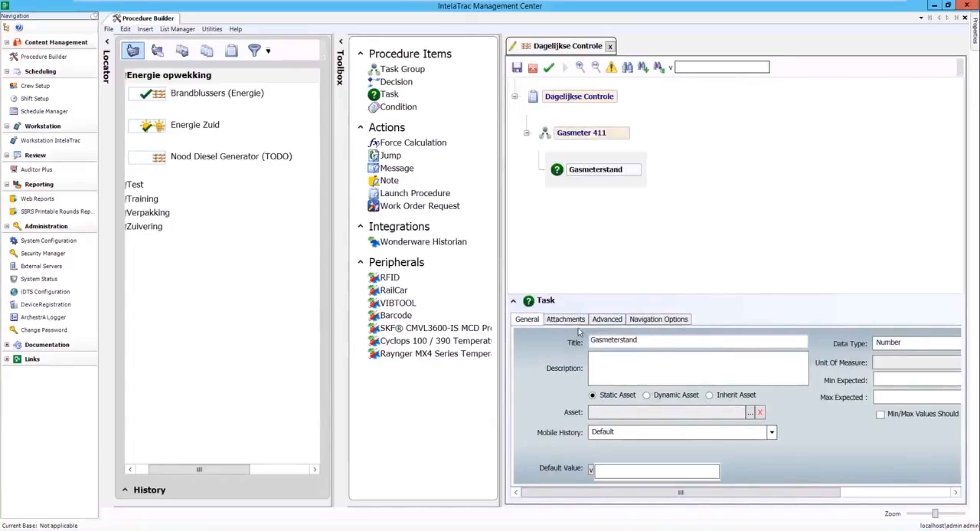The width and height of the screenshot is (980, 531).
Task: Open Auditor Plus in navigation
Action: coord(36,169)
